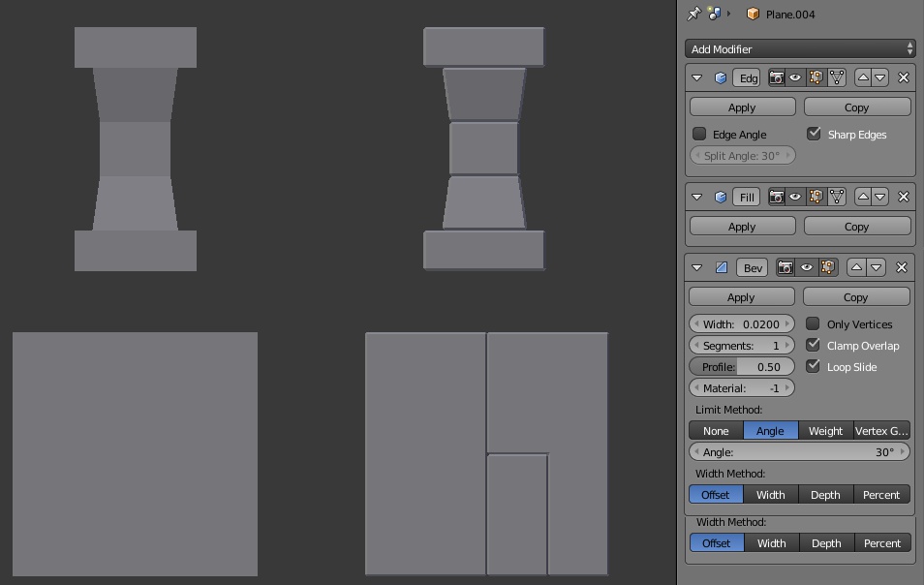Move the Fill modifier up in the stack

(x=863, y=197)
